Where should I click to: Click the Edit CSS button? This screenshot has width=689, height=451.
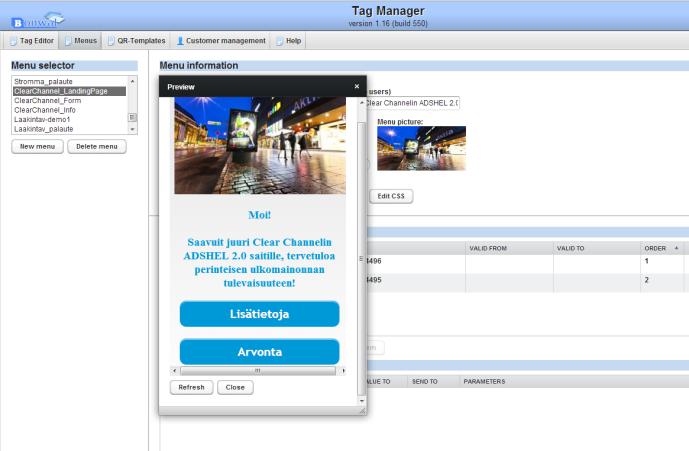coord(391,196)
